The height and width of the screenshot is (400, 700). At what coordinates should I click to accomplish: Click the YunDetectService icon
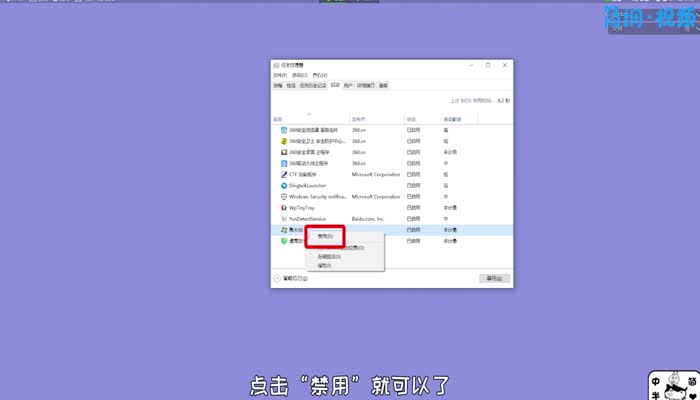click(x=284, y=218)
